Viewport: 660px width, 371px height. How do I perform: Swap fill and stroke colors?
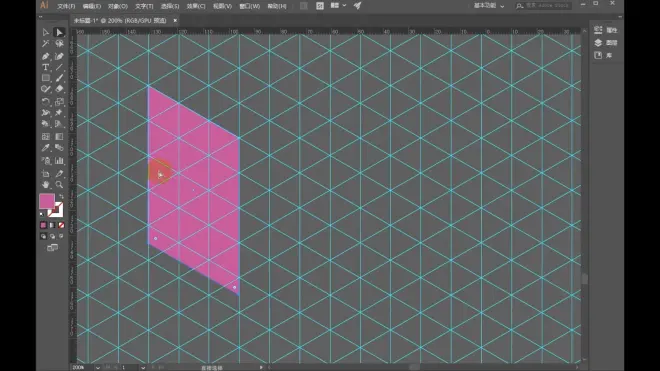click(61, 196)
